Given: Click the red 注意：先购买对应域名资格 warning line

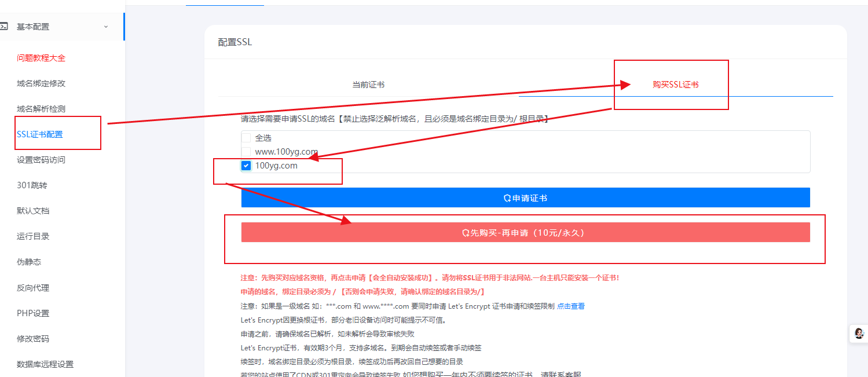Looking at the screenshot, I should [430, 278].
